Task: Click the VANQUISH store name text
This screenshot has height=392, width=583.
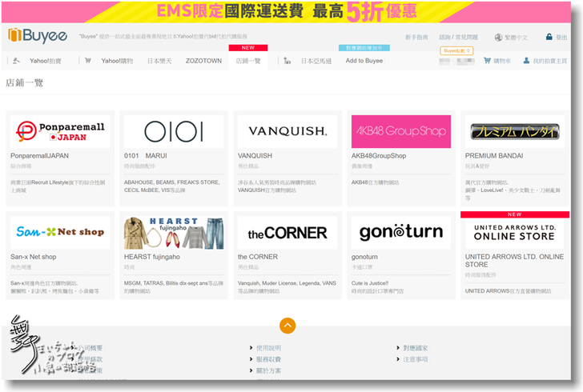Action: tap(255, 156)
